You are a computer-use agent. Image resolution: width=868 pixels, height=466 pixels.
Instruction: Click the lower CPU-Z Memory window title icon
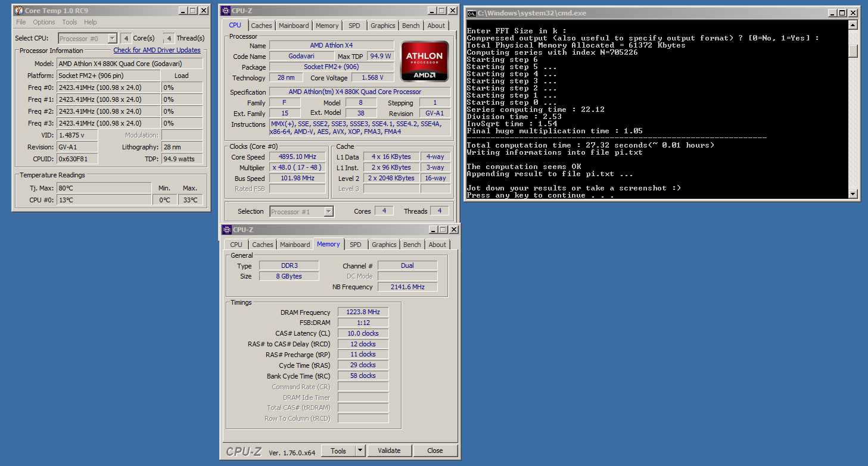click(227, 230)
